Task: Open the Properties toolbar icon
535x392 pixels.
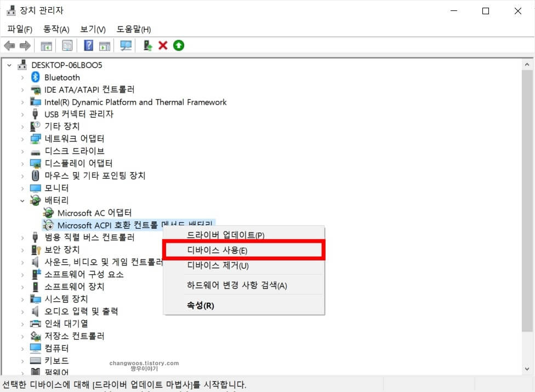Action: click(67, 45)
